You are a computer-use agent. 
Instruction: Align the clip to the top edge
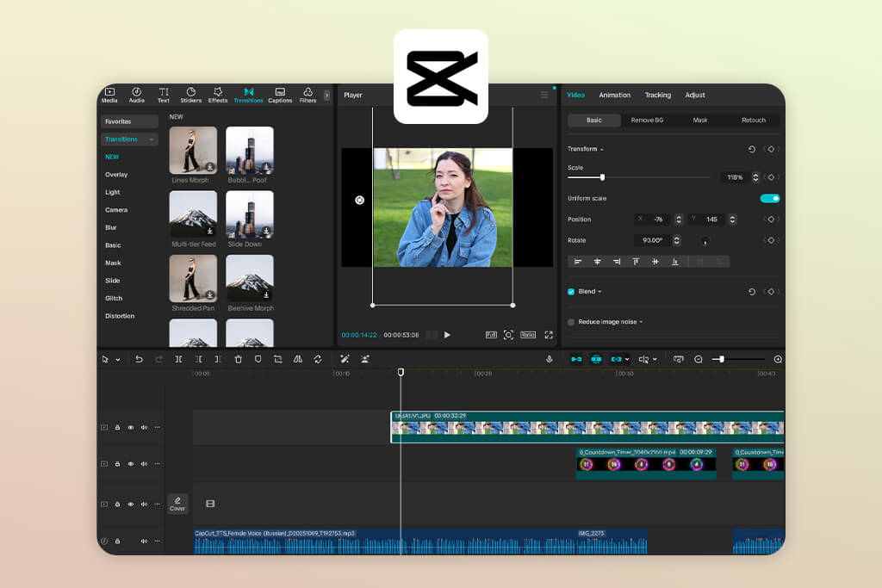pos(636,262)
